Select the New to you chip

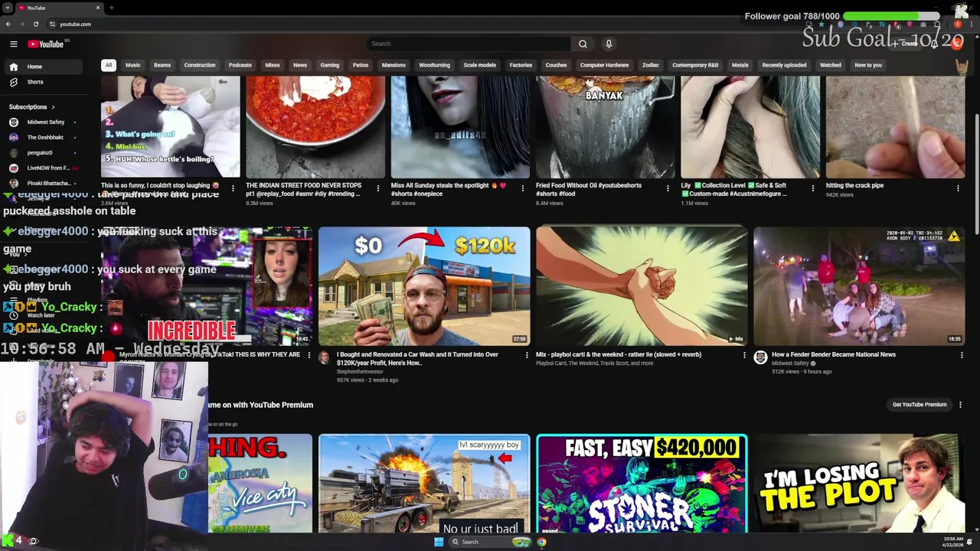tap(868, 65)
